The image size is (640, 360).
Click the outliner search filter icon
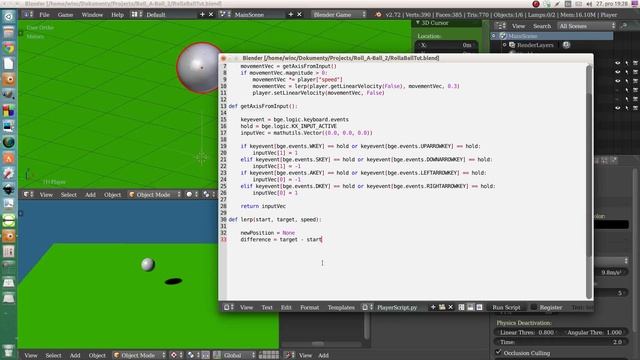click(624, 26)
